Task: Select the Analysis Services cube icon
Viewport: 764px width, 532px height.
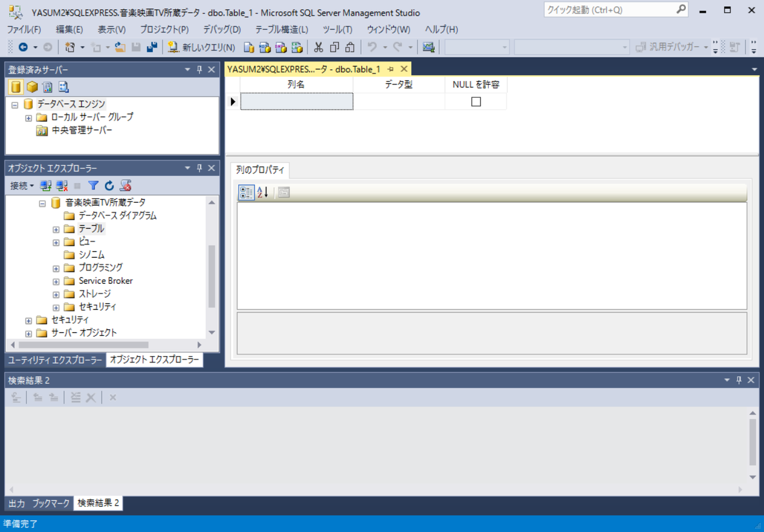Action: (x=32, y=87)
